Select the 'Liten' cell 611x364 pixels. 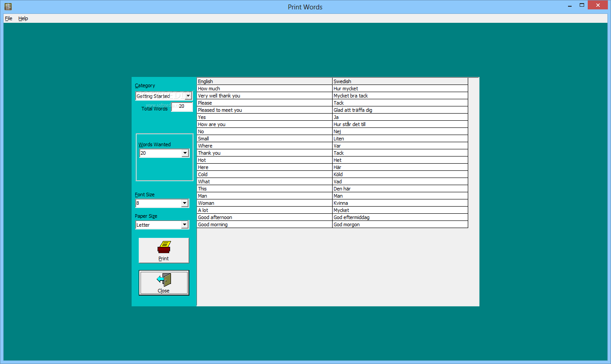pyautogui.click(x=400, y=139)
